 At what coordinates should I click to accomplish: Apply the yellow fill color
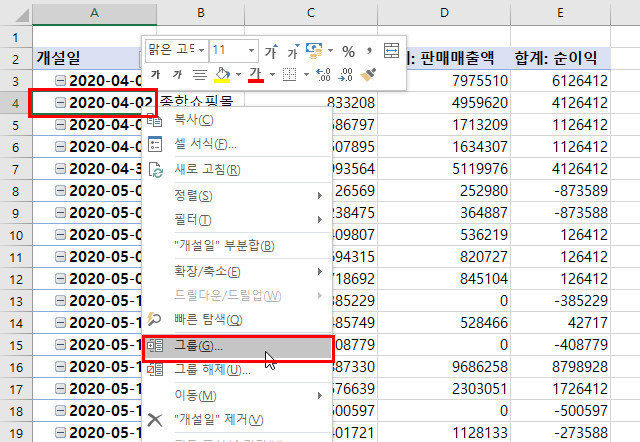tap(224, 74)
